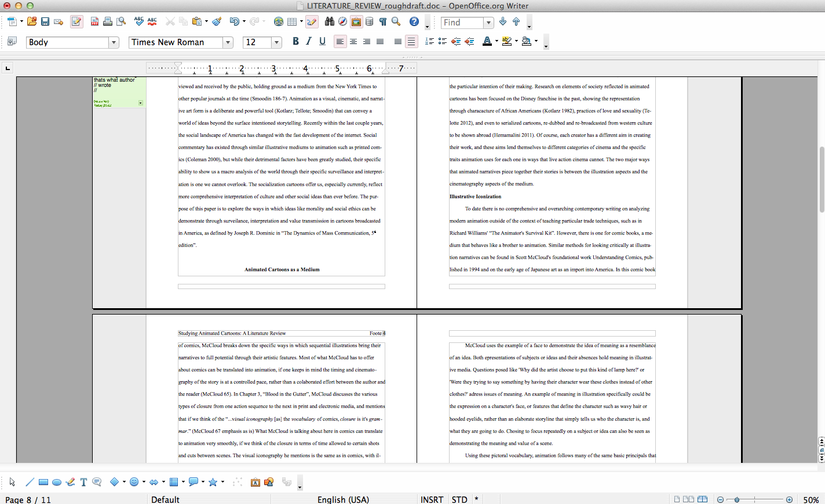Select book mode view layout icon
Image resolution: width=825 pixels, height=504 pixels.
[702, 499]
